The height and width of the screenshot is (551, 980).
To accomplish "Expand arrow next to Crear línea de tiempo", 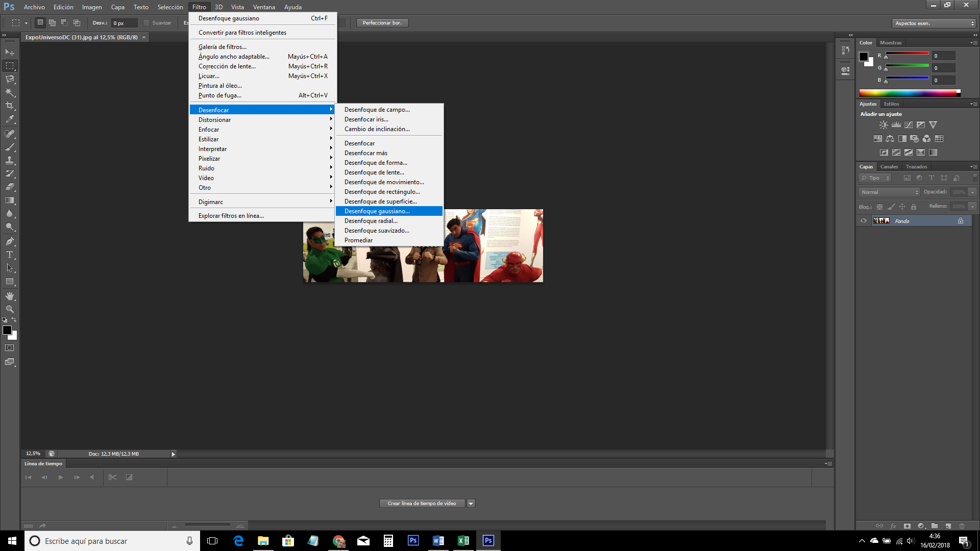I will 471,504.
